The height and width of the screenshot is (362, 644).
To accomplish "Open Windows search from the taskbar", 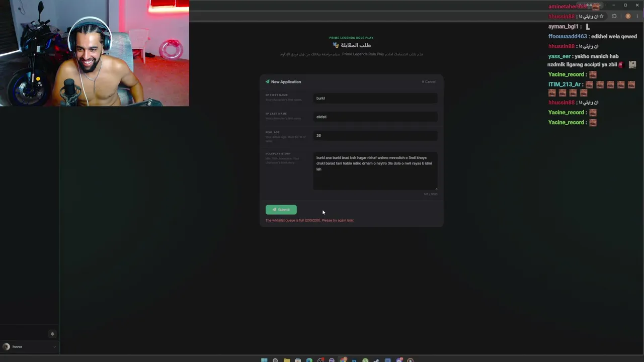I will click(x=275, y=360).
